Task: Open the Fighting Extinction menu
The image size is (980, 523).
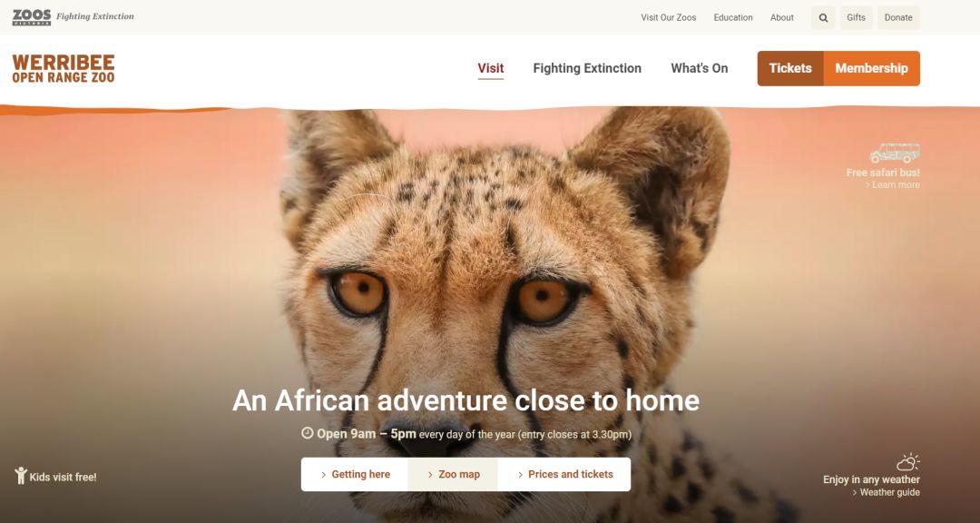Action: point(587,68)
